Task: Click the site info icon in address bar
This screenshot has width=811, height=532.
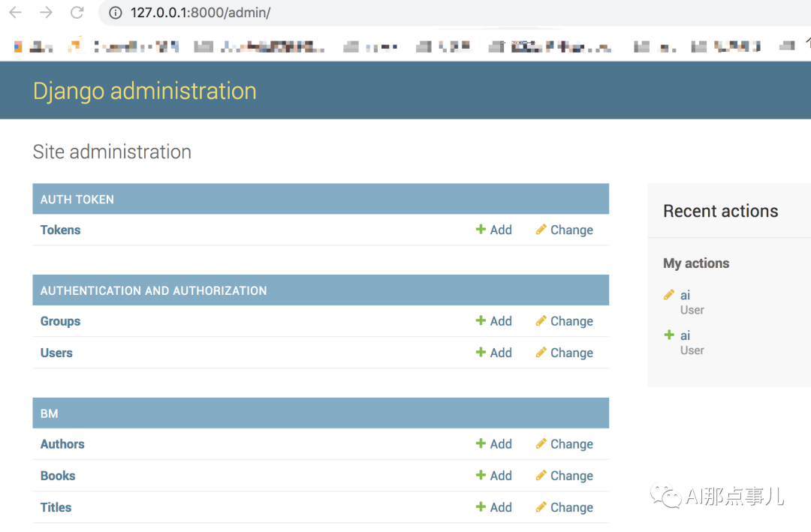Action: click(116, 13)
